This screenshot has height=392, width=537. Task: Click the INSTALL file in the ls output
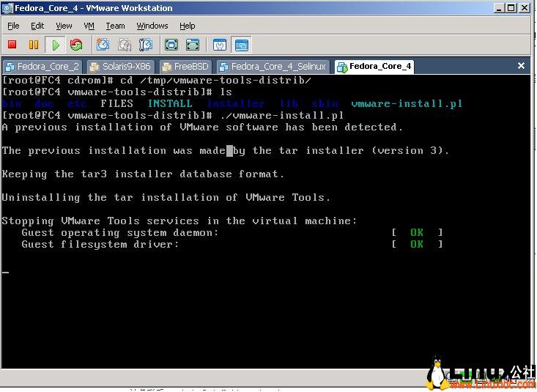170,103
